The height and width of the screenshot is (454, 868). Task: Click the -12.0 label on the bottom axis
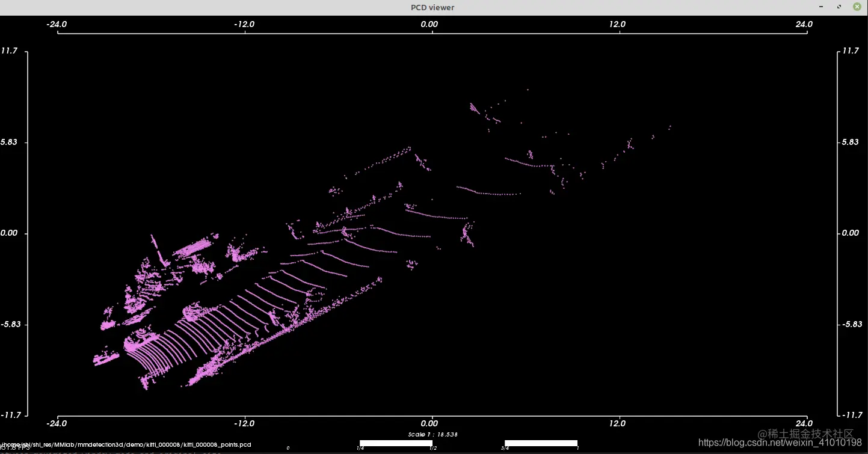click(x=244, y=423)
